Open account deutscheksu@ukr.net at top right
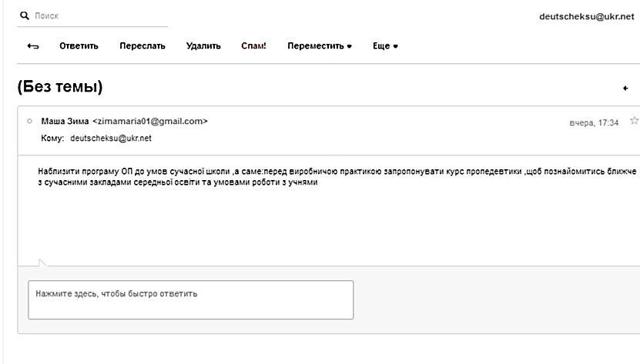The height and width of the screenshot is (364, 640). point(587,17)
